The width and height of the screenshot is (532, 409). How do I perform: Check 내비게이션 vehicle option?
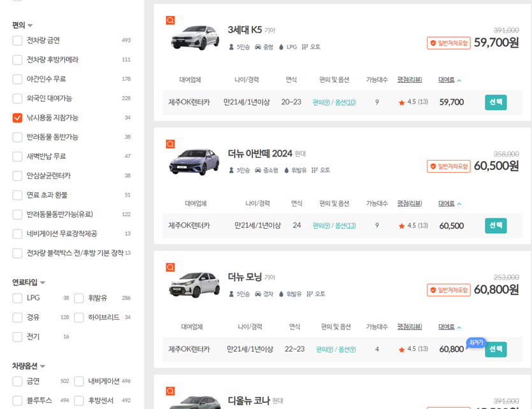[x=79, y=381]
